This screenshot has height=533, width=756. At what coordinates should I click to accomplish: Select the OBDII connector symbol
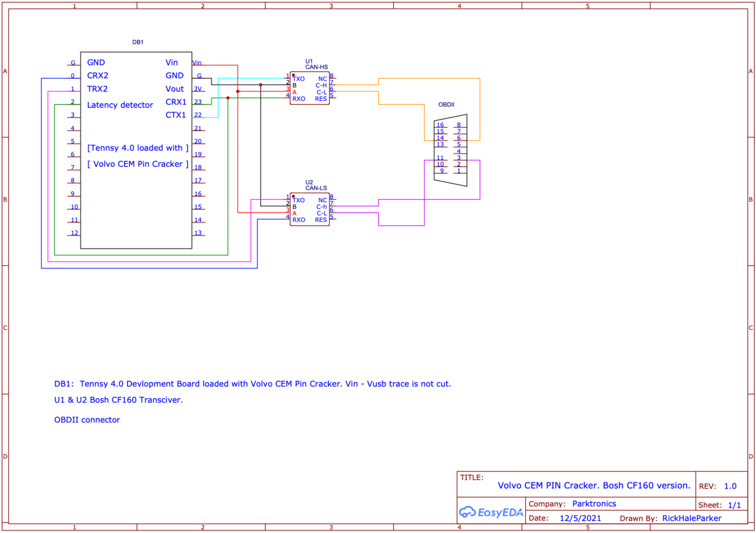[x=450, y=150]
